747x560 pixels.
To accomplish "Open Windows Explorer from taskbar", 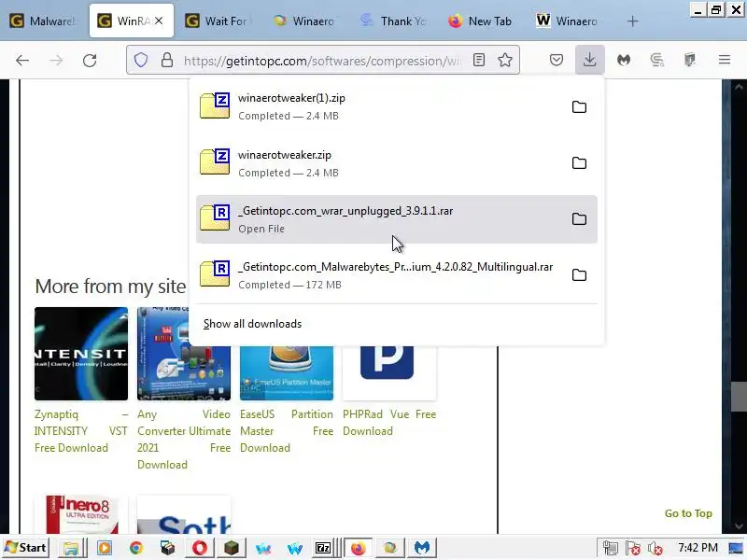I will tap(71, 548).
